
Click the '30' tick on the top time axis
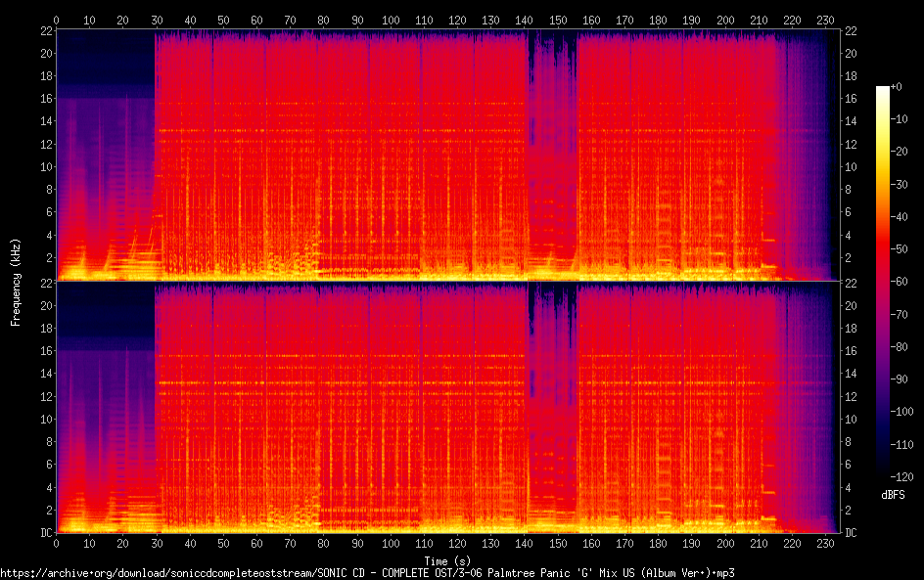pos(157,20)
